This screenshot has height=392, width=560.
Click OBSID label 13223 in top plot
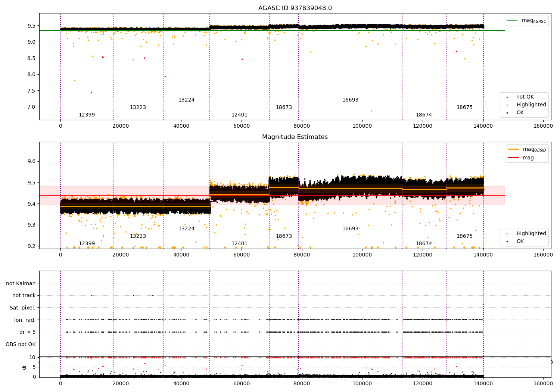138,108
